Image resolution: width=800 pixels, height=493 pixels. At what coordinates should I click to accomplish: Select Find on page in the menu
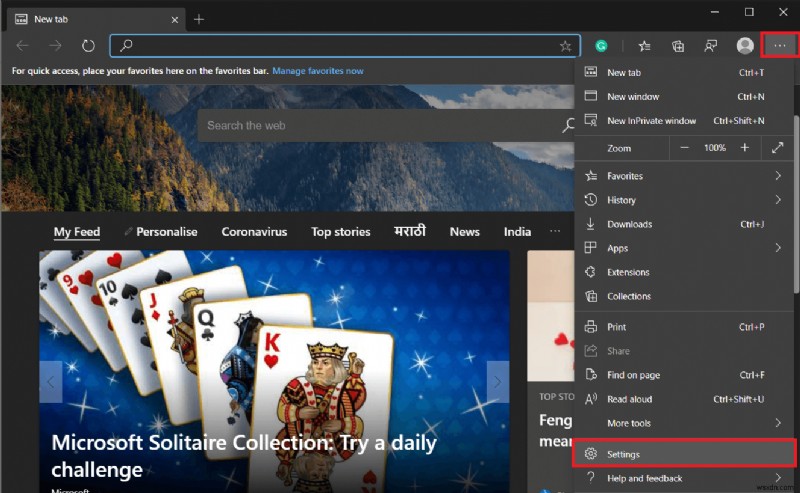(x=684, y=375)
